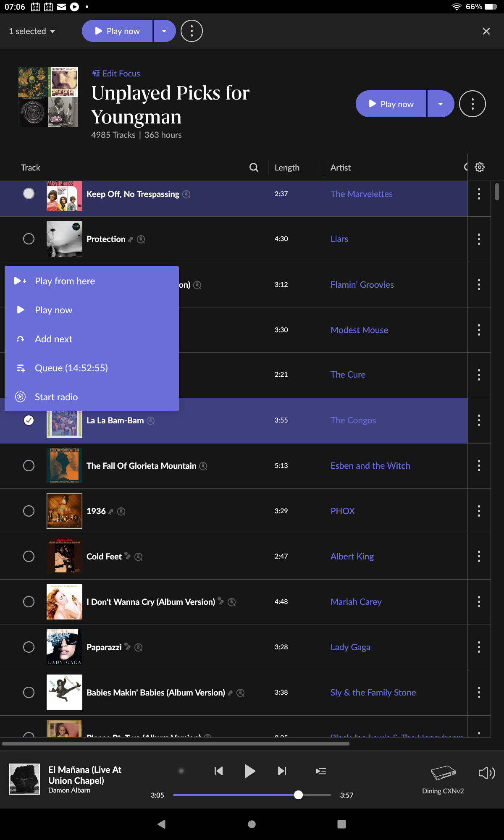This screenshot has height=840, width=504.
Task: Select the Protection track checkbox
Action: [29, 239]
